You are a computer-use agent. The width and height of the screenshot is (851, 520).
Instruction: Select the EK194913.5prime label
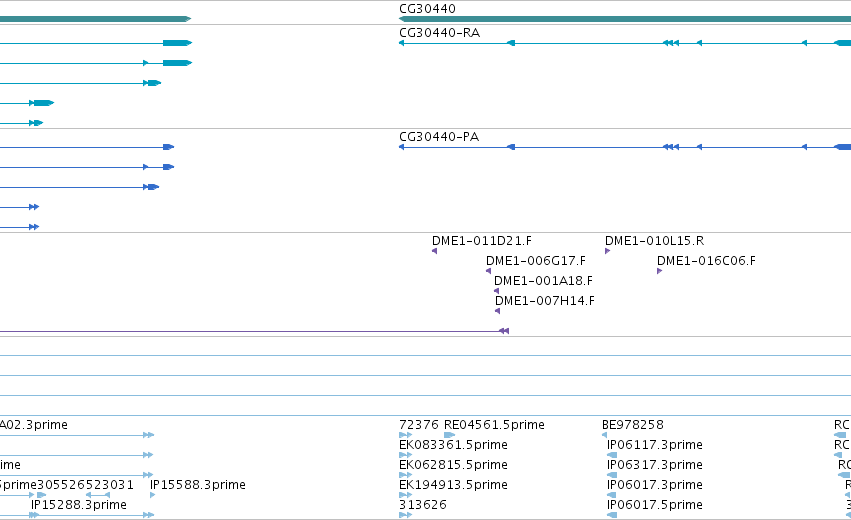[453, 485]
